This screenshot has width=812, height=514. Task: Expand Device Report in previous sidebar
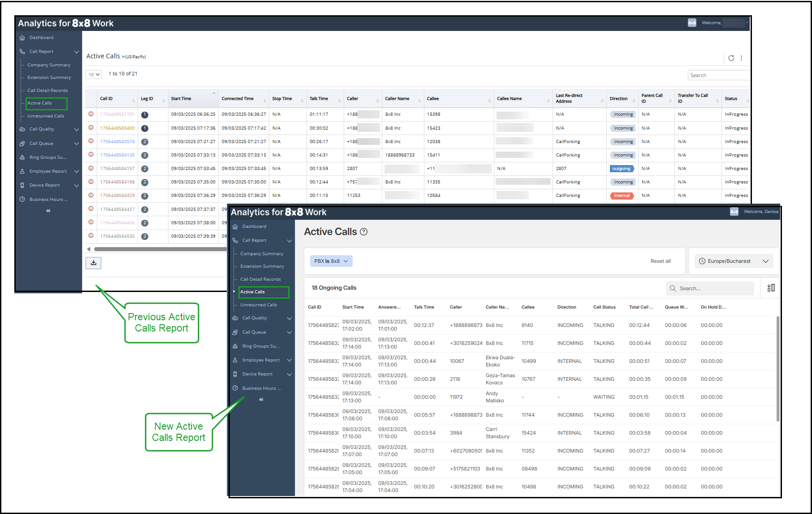coord(77,185)
